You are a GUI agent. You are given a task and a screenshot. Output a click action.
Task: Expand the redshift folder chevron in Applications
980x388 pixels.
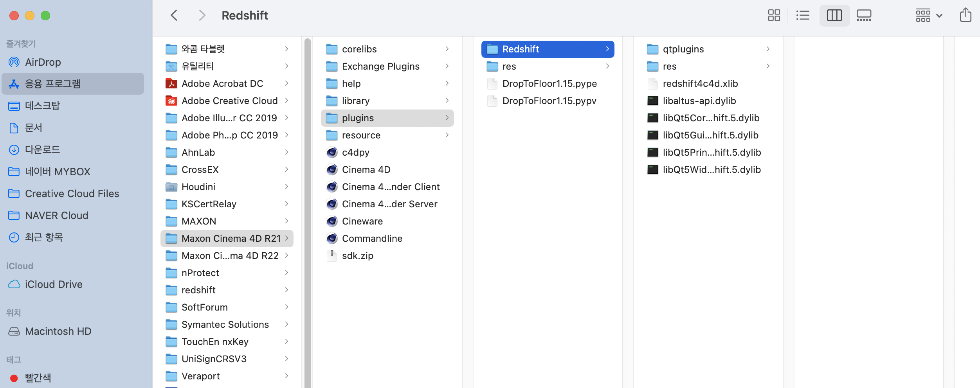coord(287,290)
